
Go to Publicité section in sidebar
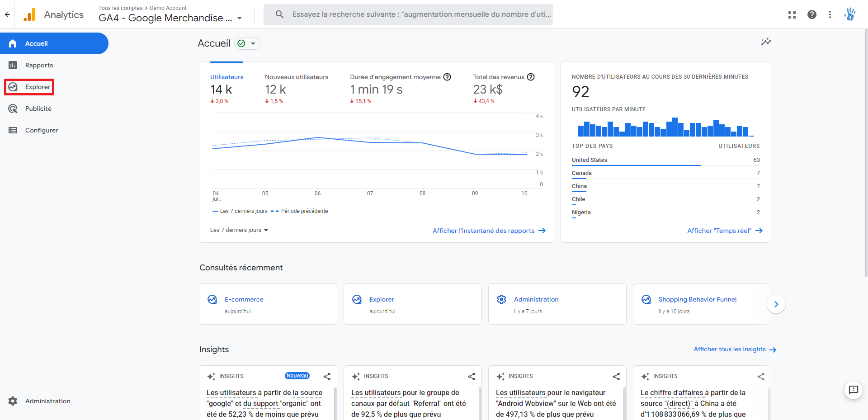tap(38, 109)
